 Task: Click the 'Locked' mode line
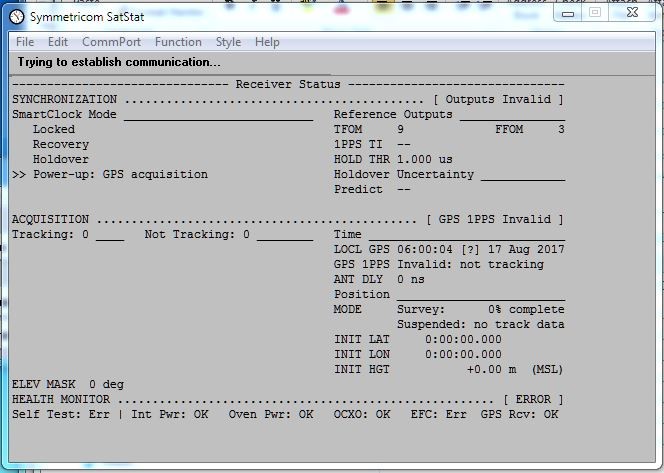(x=54, y=129)
